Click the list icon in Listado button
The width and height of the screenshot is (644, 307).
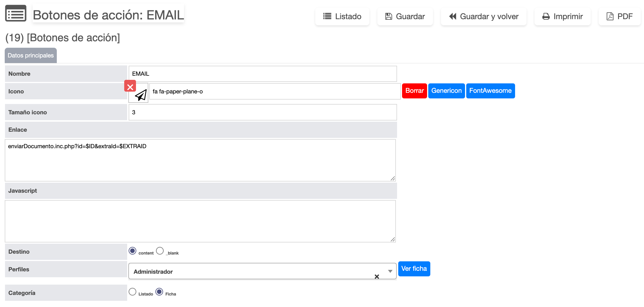click(327, 16)
